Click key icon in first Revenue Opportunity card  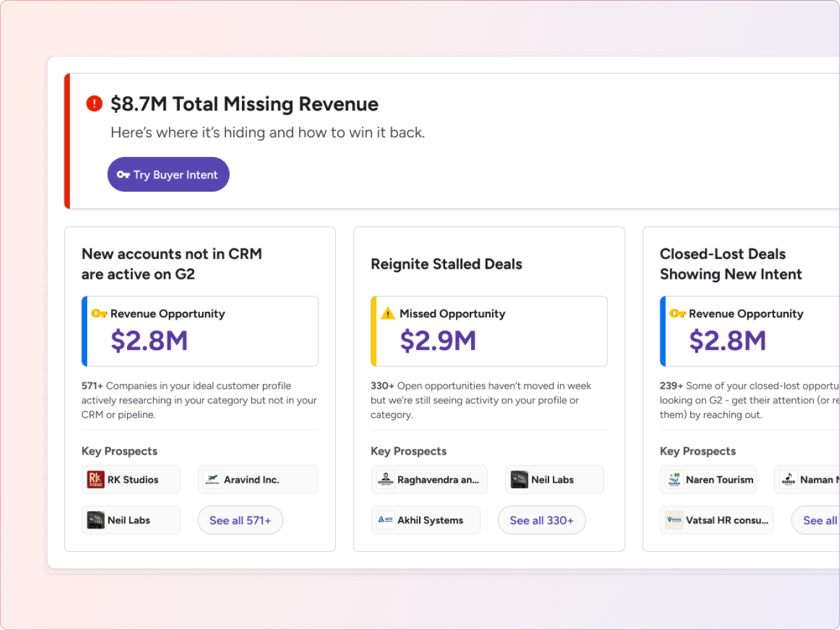(99, 314)
